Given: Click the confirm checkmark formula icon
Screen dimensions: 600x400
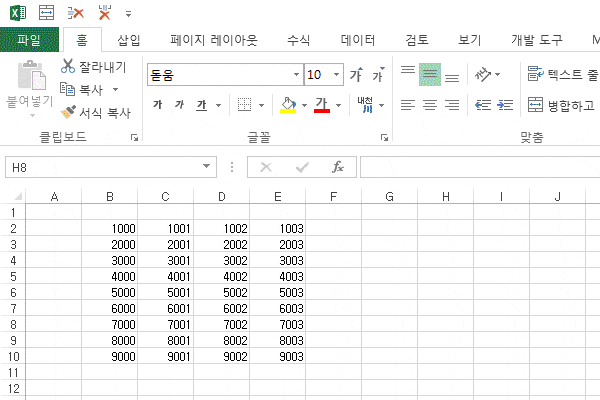Looking at the screenshot, I should tap(302, 167).
